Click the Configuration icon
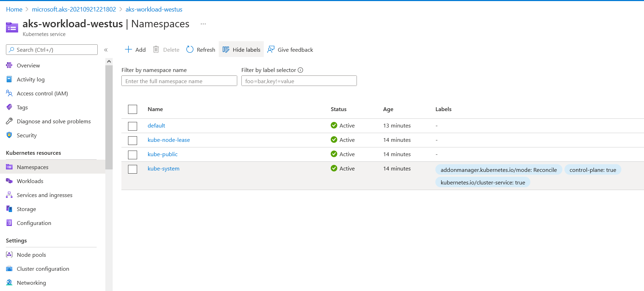This screenshot has height=291, width=644. [9, 223]
